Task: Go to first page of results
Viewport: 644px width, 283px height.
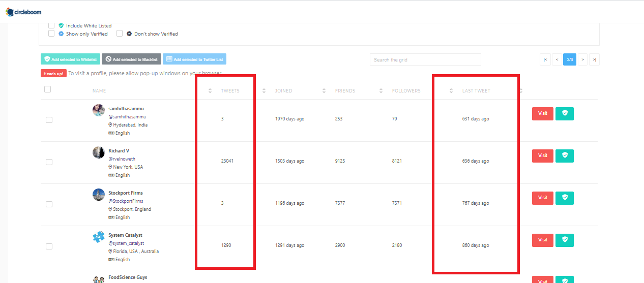Action: pyautogui.click(x=545, y=59)
